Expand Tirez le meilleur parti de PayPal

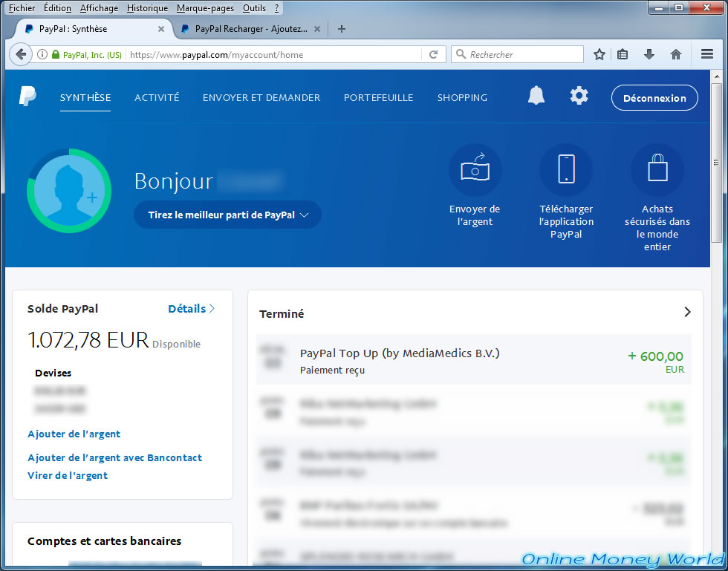[227, 215]
